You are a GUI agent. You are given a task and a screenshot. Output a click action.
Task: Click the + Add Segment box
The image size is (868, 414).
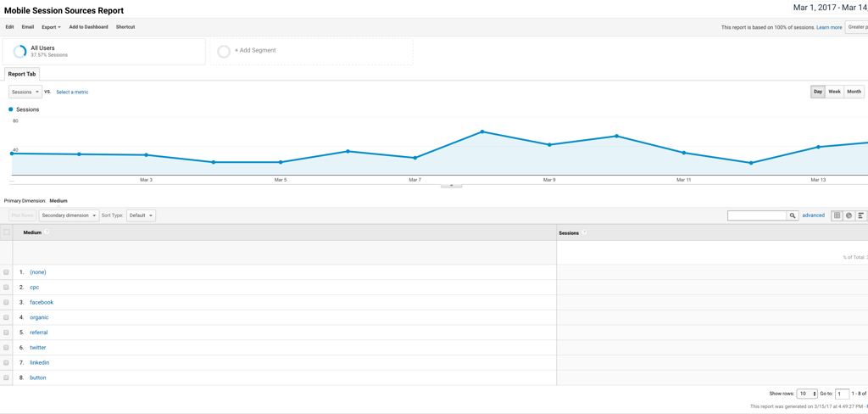coord(311,52)
